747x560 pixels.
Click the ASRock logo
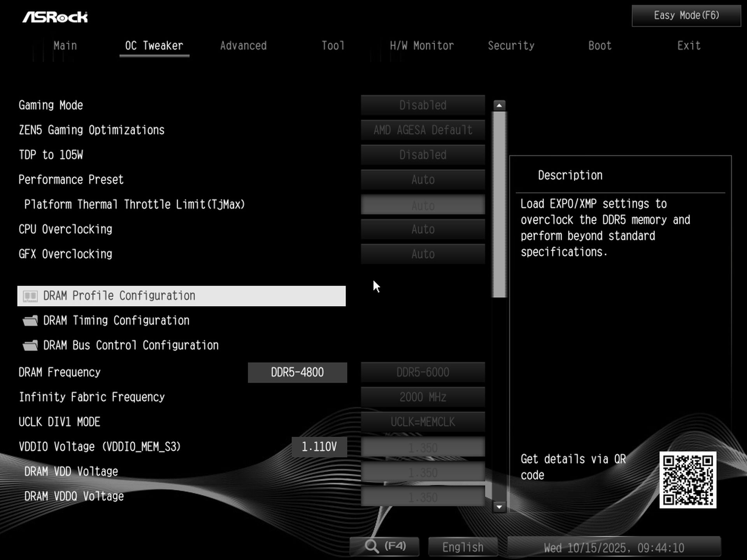pyautogui.click(x=56, y=16)
